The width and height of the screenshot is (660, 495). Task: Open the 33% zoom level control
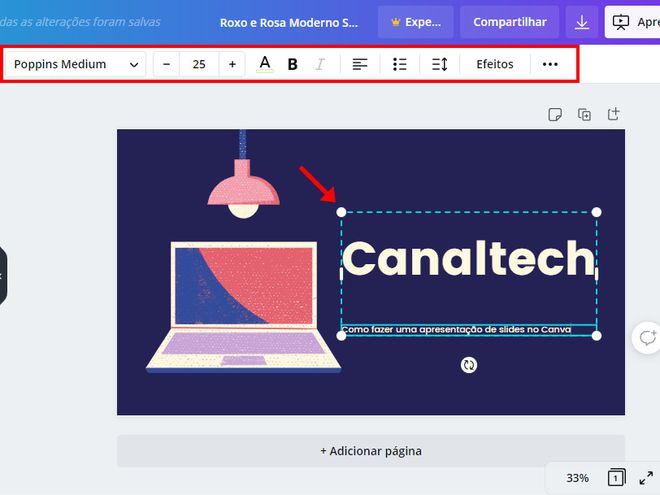click(577, 478)
